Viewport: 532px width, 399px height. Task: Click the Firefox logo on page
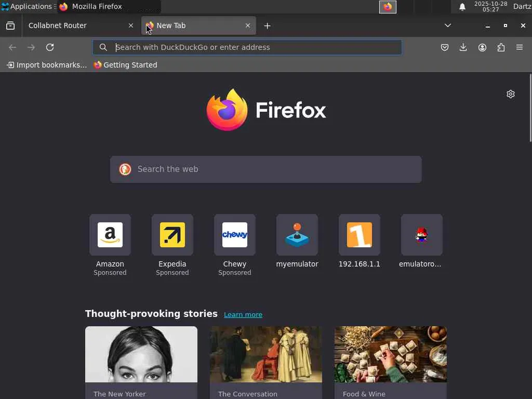266,110
